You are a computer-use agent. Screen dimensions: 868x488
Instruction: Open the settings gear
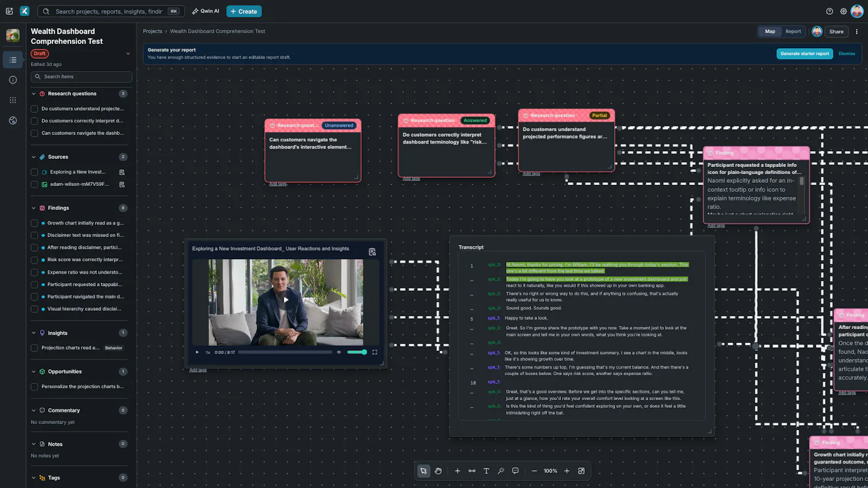tap(844, 11)
